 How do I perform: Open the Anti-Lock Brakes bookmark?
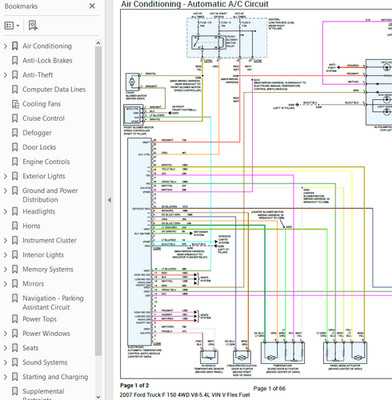(47, 60)
